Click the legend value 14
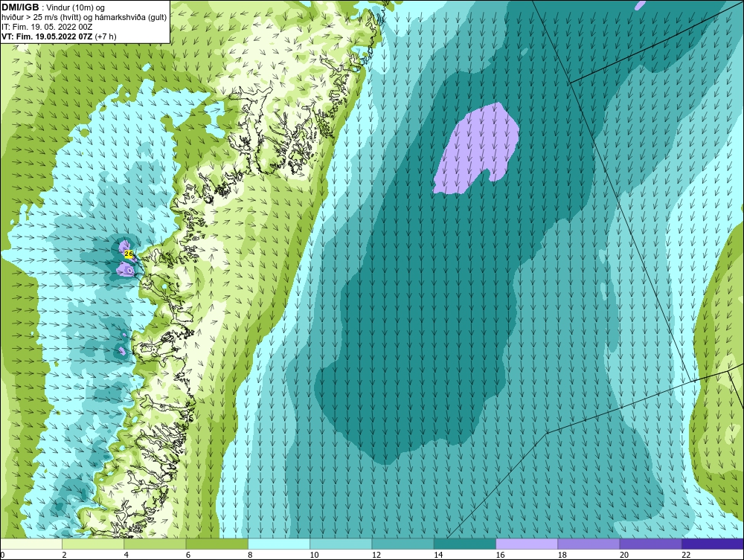 coord(438,555)
